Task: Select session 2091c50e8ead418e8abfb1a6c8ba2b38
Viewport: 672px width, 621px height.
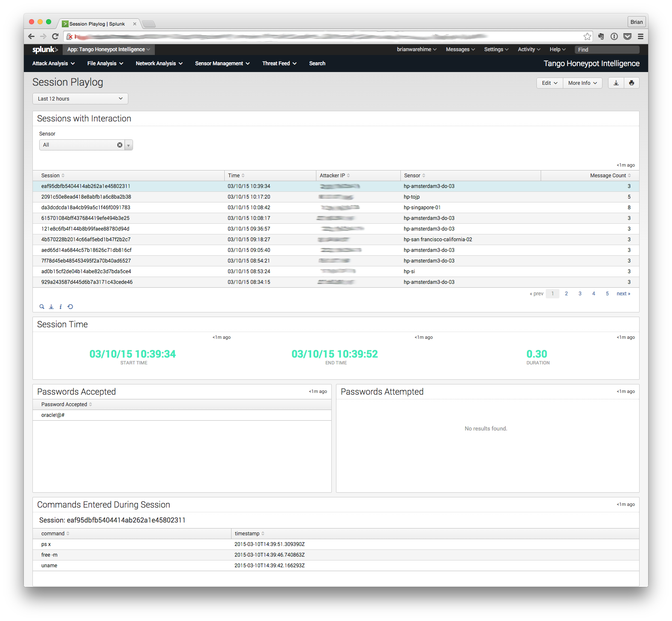Action: pos(86,197)
